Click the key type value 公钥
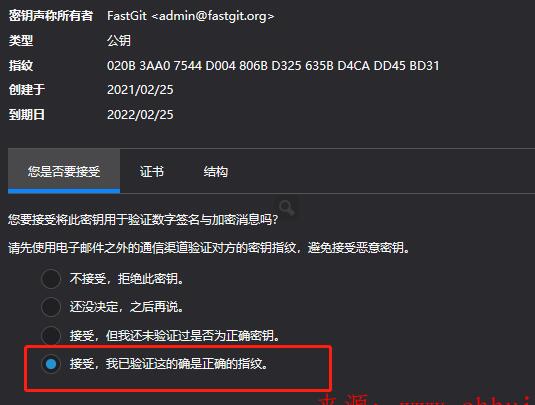535x405 pixels. point(119,41)
